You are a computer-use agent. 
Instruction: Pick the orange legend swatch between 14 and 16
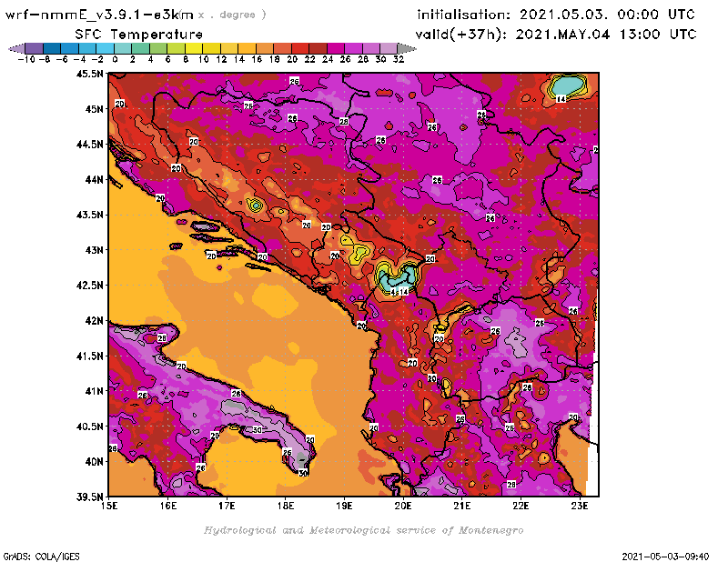tap(247, 48)
